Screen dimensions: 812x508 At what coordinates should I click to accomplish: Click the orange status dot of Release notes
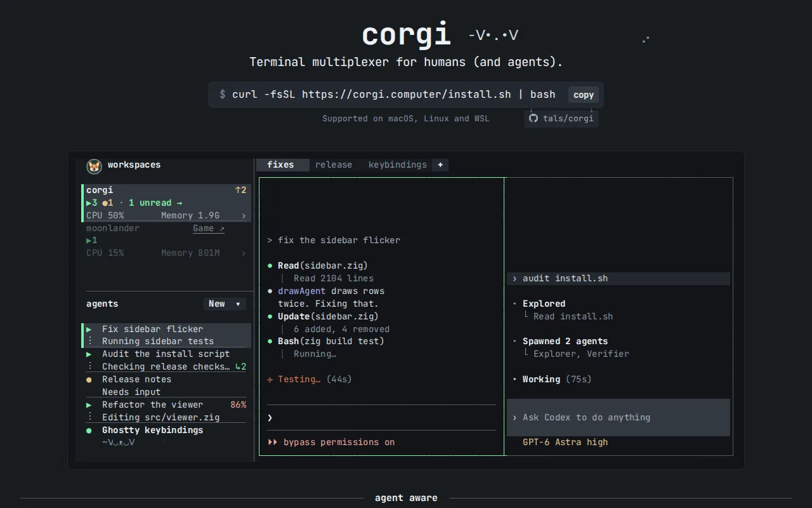tap(89, 380)
